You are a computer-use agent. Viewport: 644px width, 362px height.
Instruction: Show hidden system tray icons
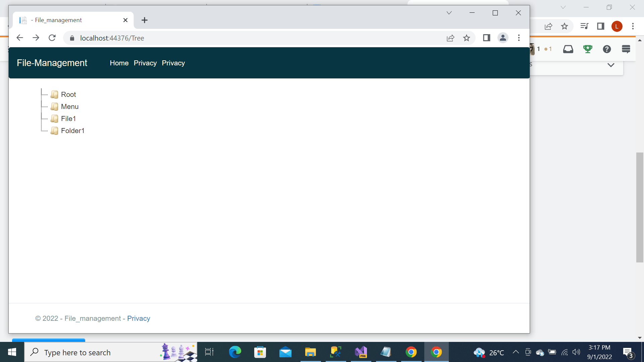(x=516, y=352)
